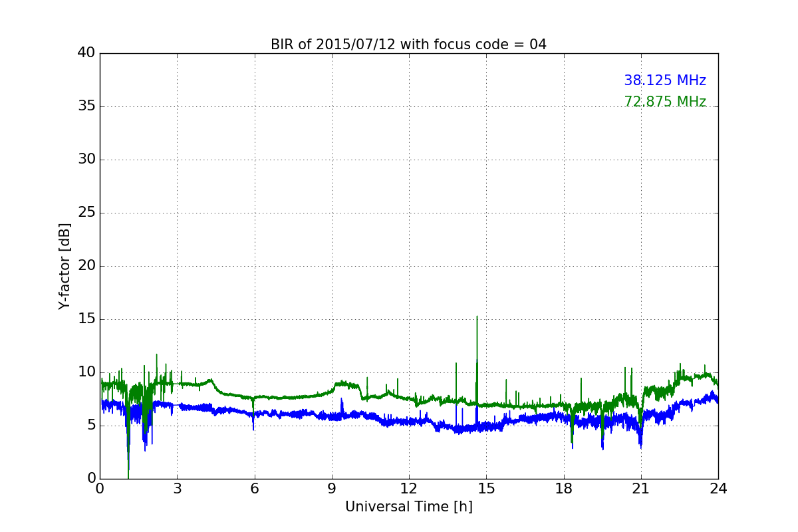The image size is (798, 532).
Task: Click the y-axis tick label 10
Action: [86, 372]
